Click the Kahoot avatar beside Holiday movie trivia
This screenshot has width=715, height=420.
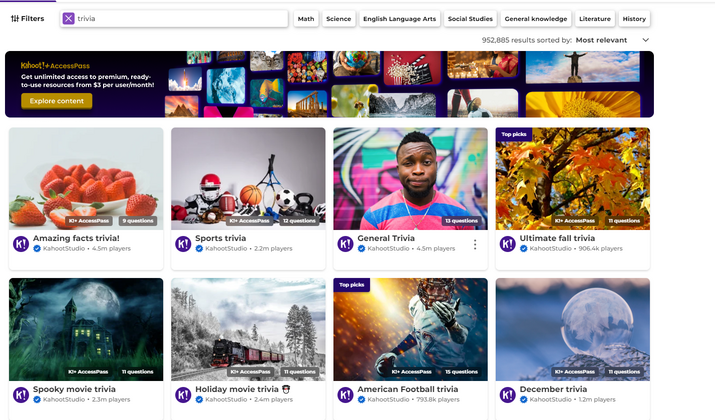tap(183, 394)
